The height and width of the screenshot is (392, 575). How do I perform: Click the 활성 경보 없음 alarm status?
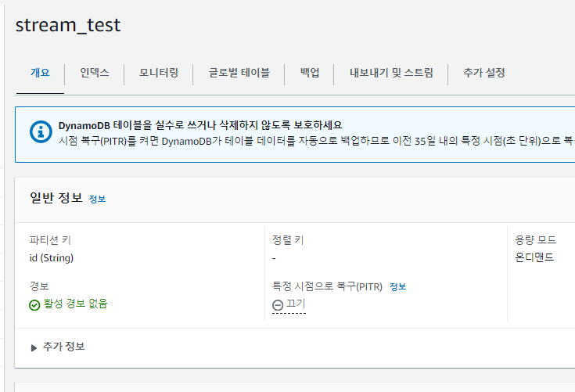click(x=75, y=304)
